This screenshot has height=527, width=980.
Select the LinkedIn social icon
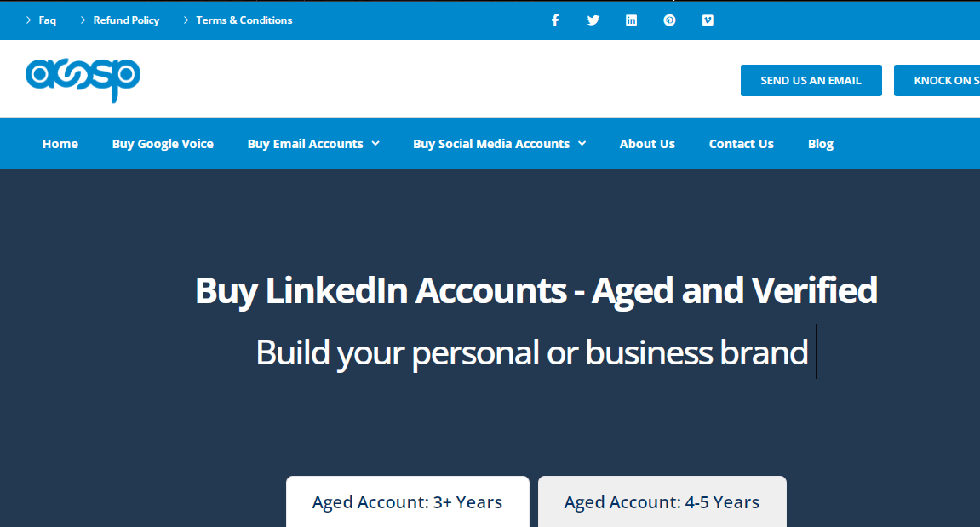tap(631, 20)
